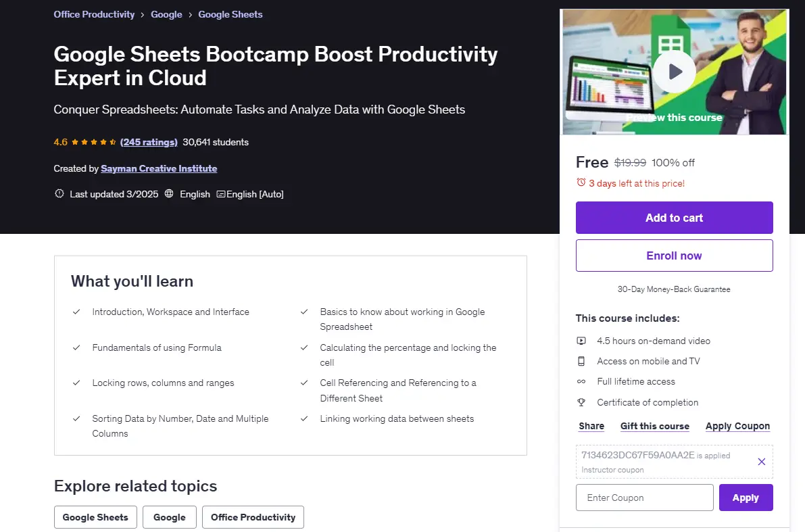Visit Sayman Creative Institute instructor page
The width and height of the screenshot is (805, 532).
tap(159, 168)
